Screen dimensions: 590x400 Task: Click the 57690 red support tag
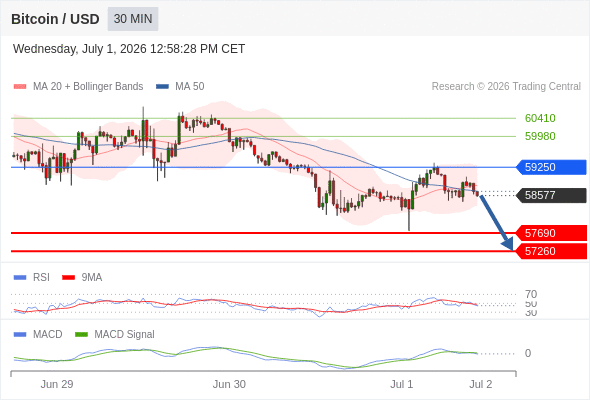(x=551, y=233)
